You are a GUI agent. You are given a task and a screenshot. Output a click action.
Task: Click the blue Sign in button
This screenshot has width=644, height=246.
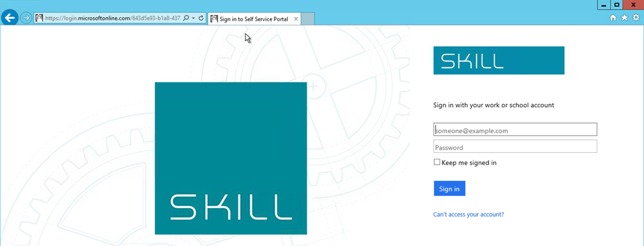click(x=449, y=188)
